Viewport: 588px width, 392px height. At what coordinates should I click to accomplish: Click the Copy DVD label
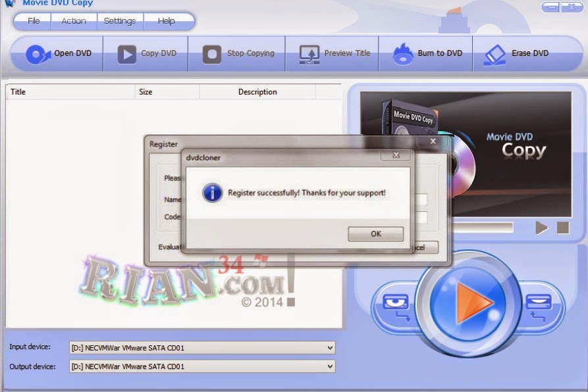pos(159,53)
